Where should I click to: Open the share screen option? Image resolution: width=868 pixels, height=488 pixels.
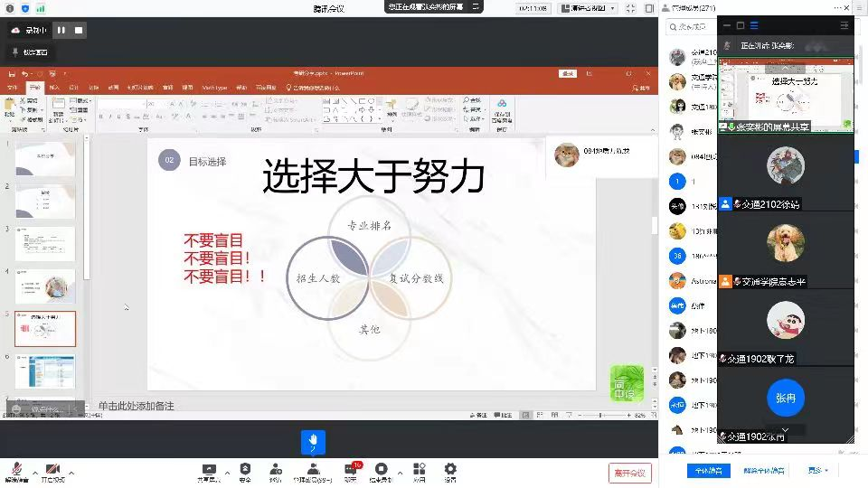coord(209,471)
